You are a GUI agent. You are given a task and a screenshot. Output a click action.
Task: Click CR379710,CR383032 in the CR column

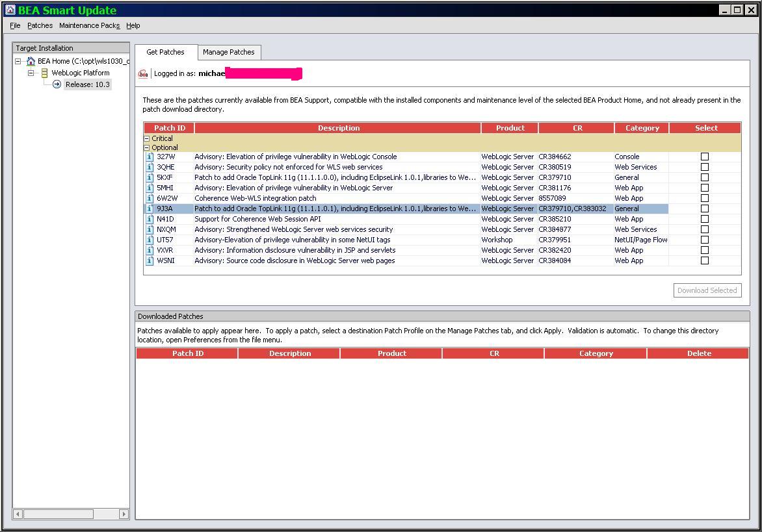coord(572,209)
